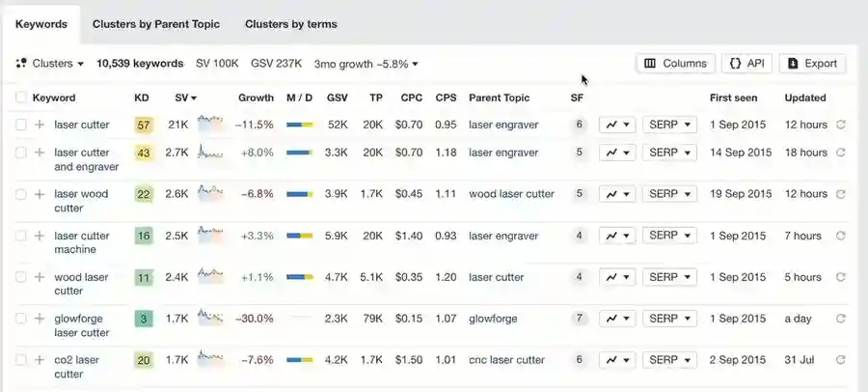This screenshot has height=392, width=868.
Task: Sort by the Growth column header
Action: click(x=256, y=98)
